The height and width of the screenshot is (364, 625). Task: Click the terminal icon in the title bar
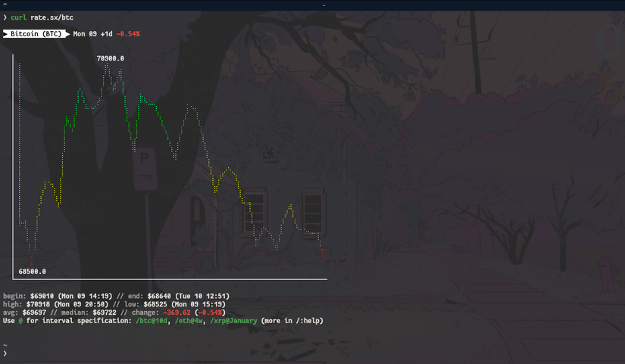(5, 5)
